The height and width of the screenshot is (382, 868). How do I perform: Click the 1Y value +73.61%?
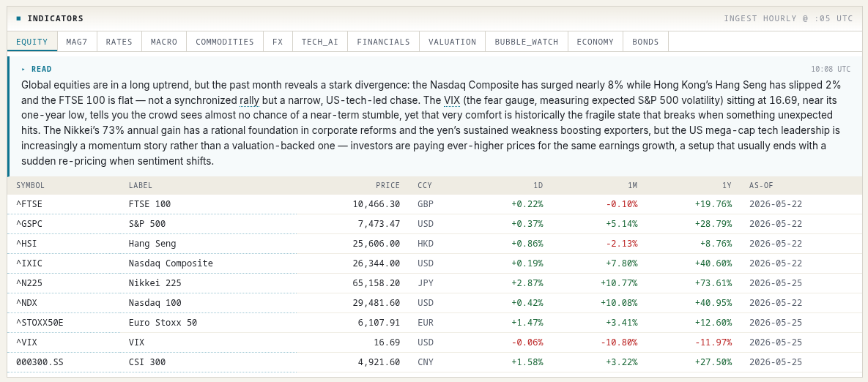click(x=713, y=283)
